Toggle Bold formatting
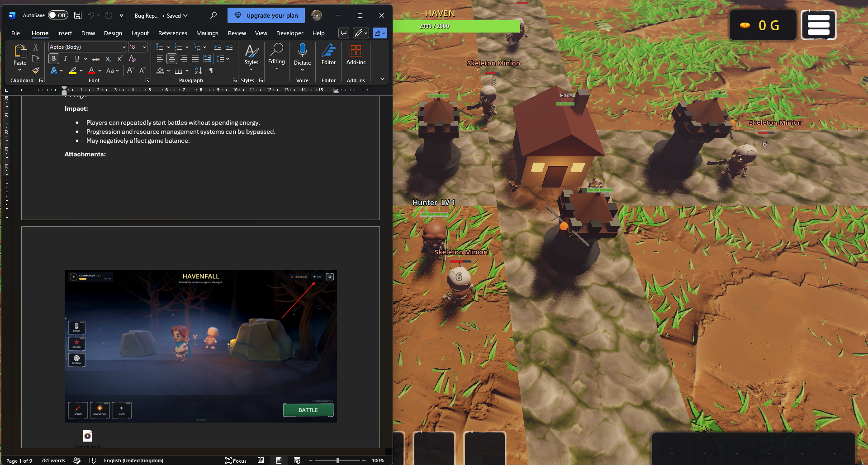Viewport: 868px width, 465px height. tap(54, 59)
